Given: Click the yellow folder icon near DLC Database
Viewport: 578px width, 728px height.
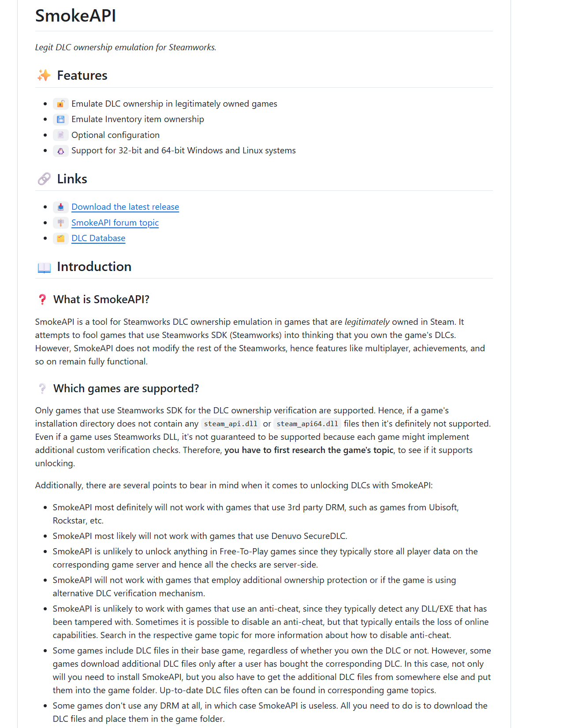Looking at the screenshot, I should [61, 238].
